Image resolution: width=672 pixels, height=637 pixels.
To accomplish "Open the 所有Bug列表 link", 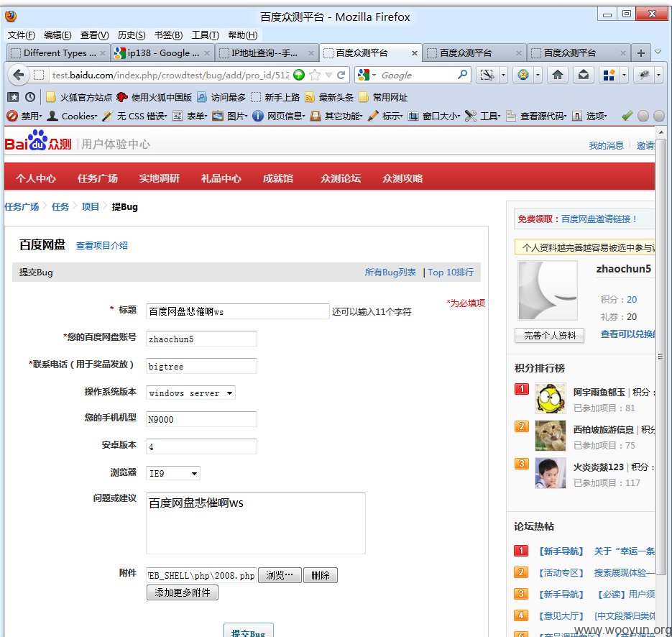I will click(390, 272).
